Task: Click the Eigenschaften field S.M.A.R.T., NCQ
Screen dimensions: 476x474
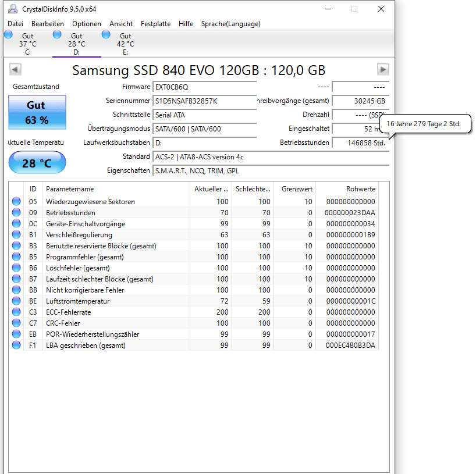Action: tap(271, 171)
